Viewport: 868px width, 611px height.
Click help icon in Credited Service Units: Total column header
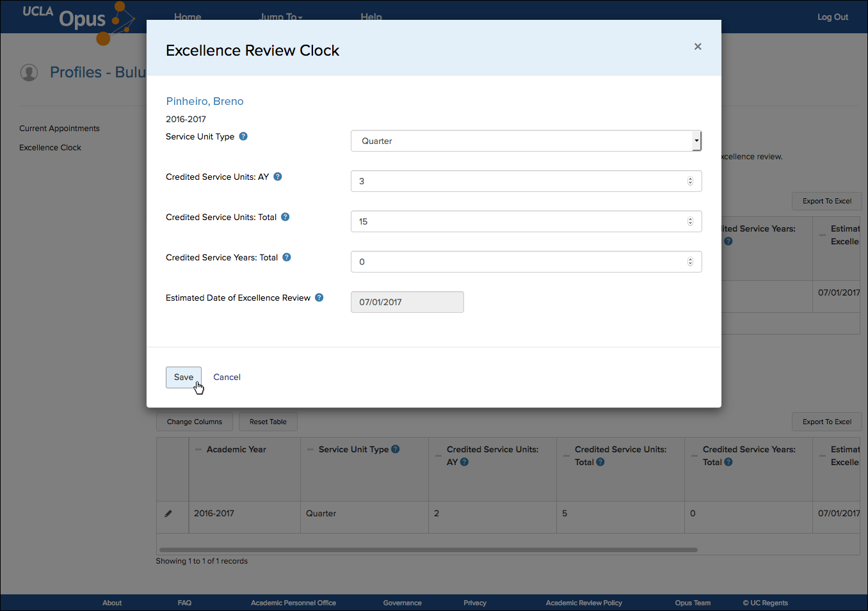(600, 462)
